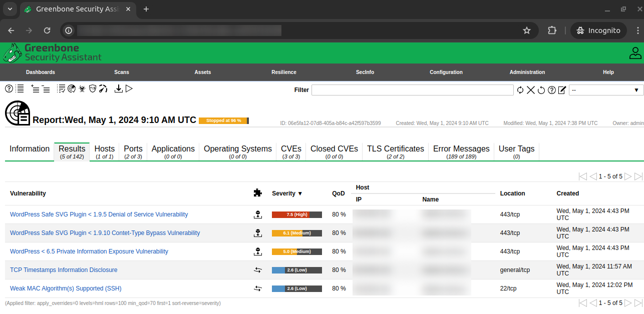Switch to the Information tab
Screen dimensions: 644x314
30,152
